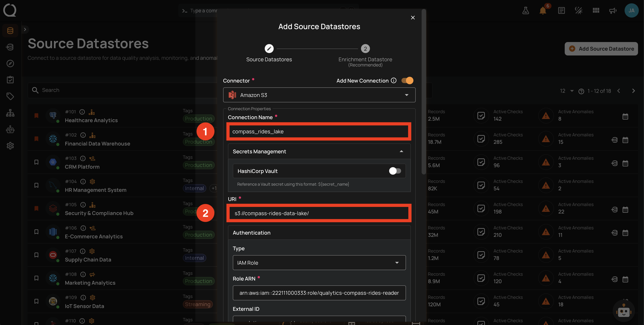The width and height of the screenshot is (644, 325).
Task: Toggle bookmark for Healthcare Analytics
Action: pos(37,115)
